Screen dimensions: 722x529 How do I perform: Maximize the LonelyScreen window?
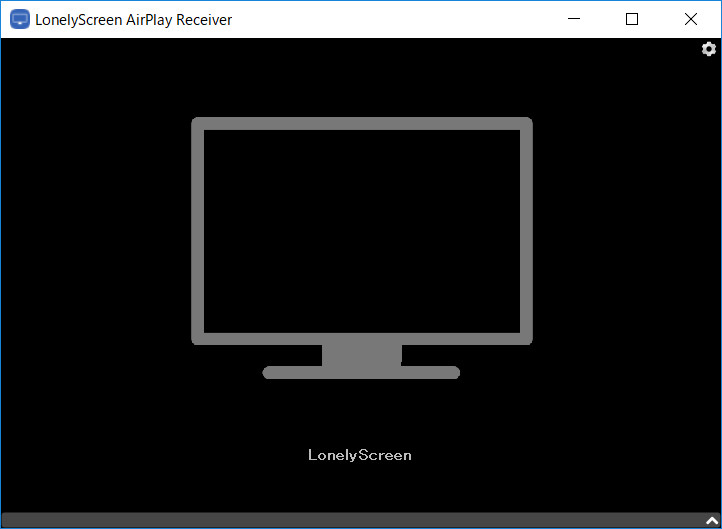point(632,19)
